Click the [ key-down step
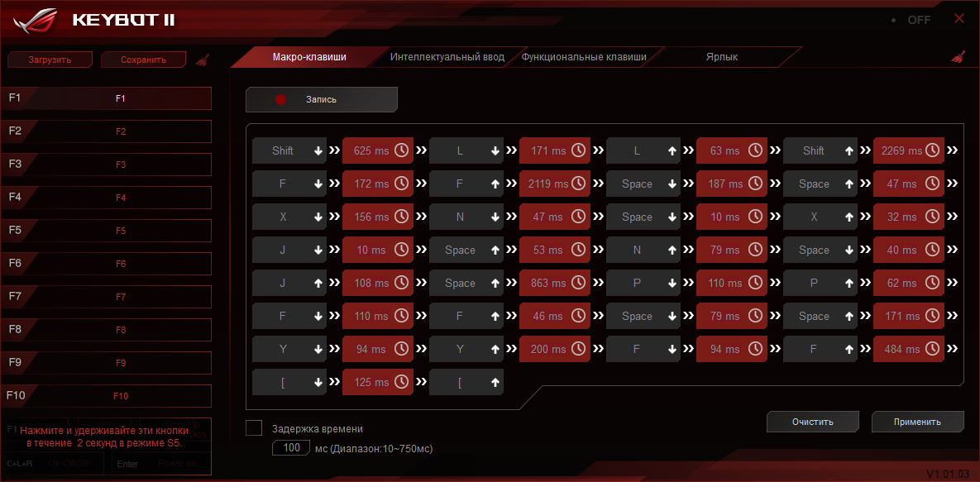 coord(289,383)
